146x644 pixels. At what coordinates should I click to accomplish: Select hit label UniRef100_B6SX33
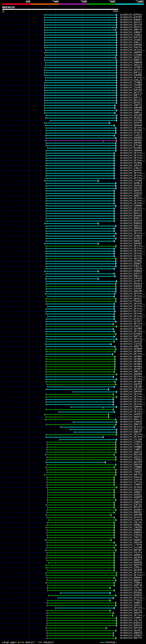(x=131, y=100)
